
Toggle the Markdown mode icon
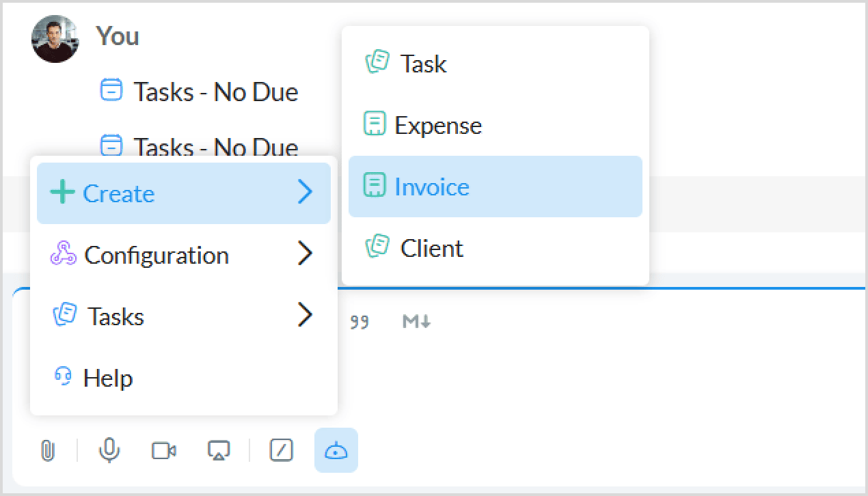(416, 322)
